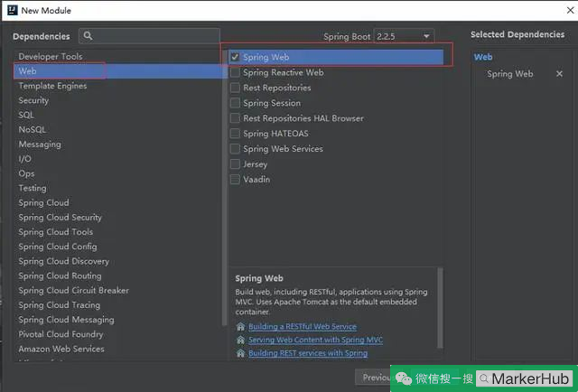Click the Dependencies search field
This screenshot has width=578, height=392.
(x=149, y=36)
